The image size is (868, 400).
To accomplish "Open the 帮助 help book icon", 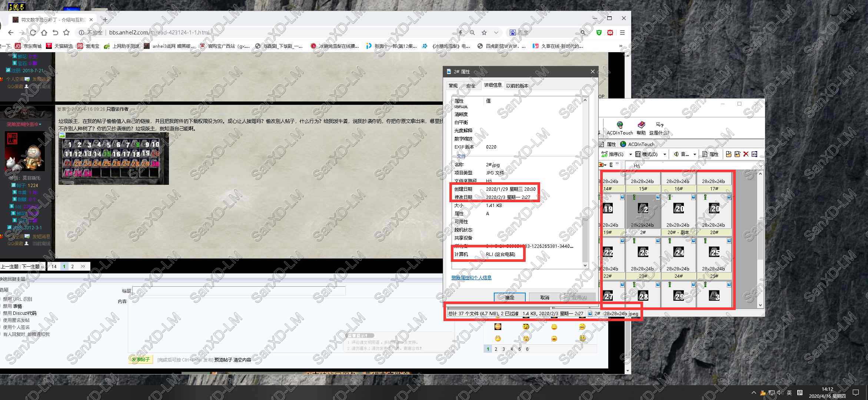I will coord(641,125).
